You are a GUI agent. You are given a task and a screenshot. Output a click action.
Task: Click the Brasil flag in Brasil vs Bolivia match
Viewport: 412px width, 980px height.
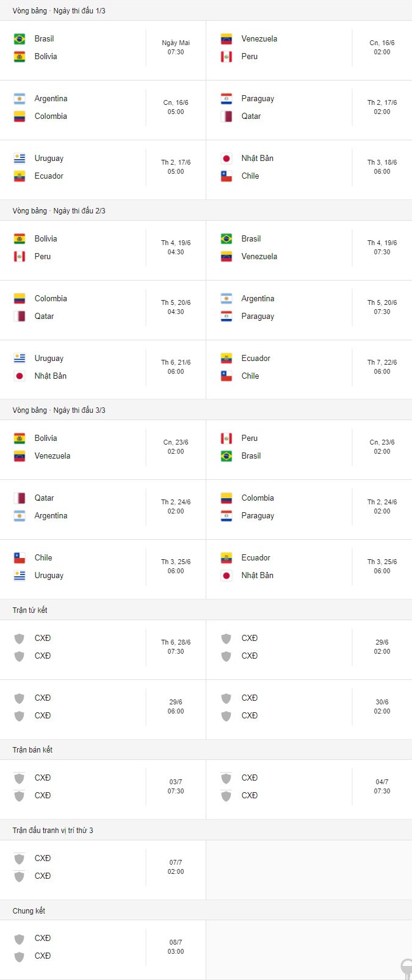(x=20, y=39)
